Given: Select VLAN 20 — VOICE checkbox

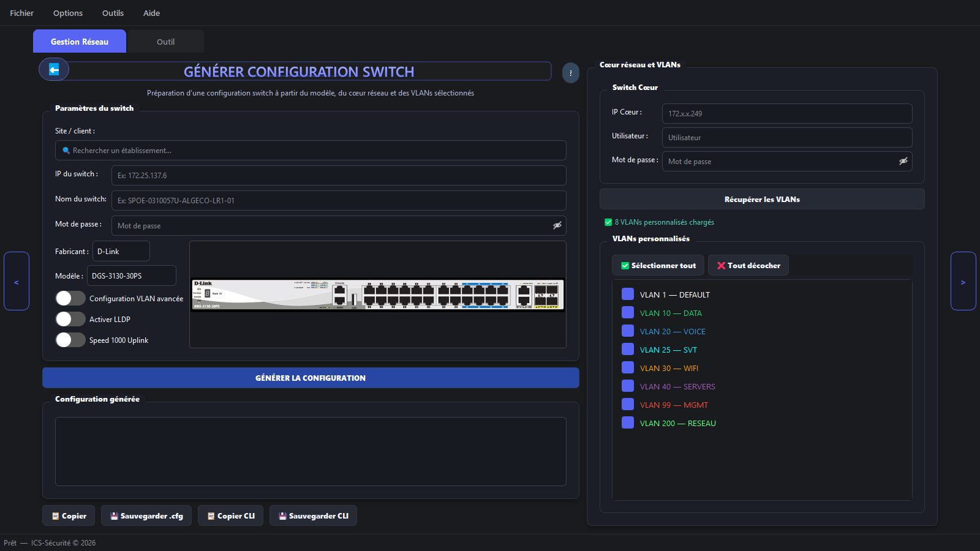Looking at the screenshot, I should [628, 331].
